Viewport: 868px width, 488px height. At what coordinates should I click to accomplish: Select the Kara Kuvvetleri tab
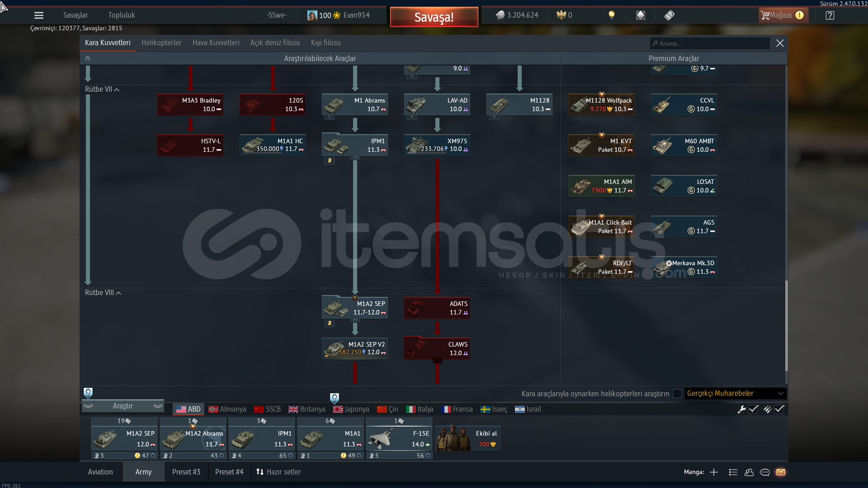click(108, 42)
